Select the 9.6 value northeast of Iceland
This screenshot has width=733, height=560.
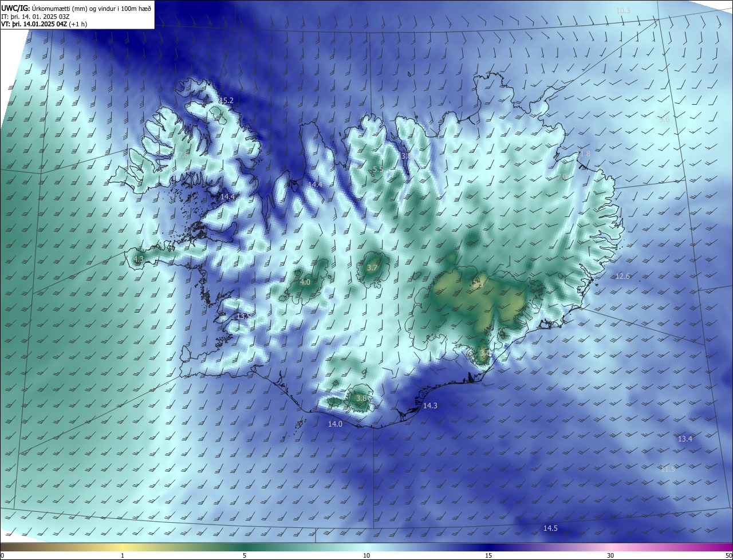(664, 119)
